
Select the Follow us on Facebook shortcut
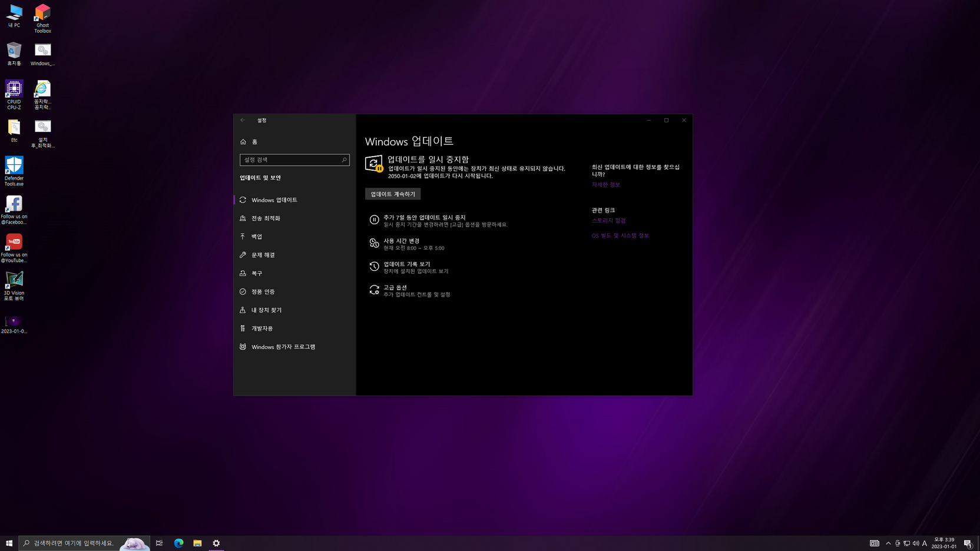point(14,210)
